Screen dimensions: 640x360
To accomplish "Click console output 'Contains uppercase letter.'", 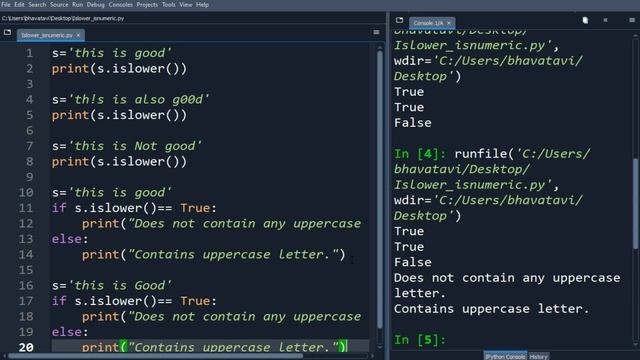I will click(492, 309).
